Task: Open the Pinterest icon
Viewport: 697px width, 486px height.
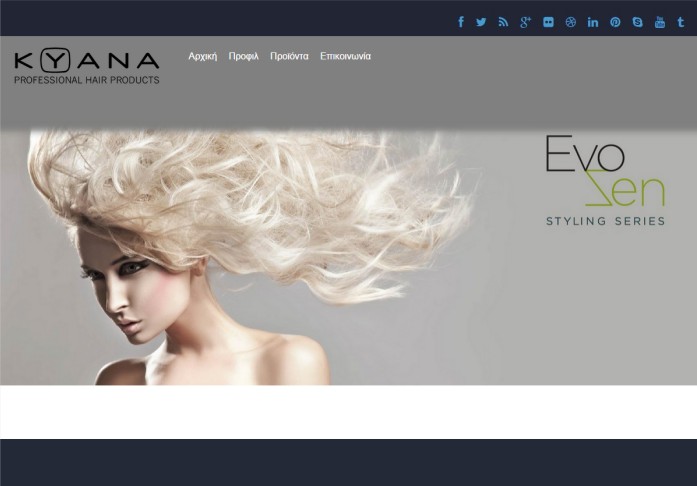Action: tap(615, 22)
